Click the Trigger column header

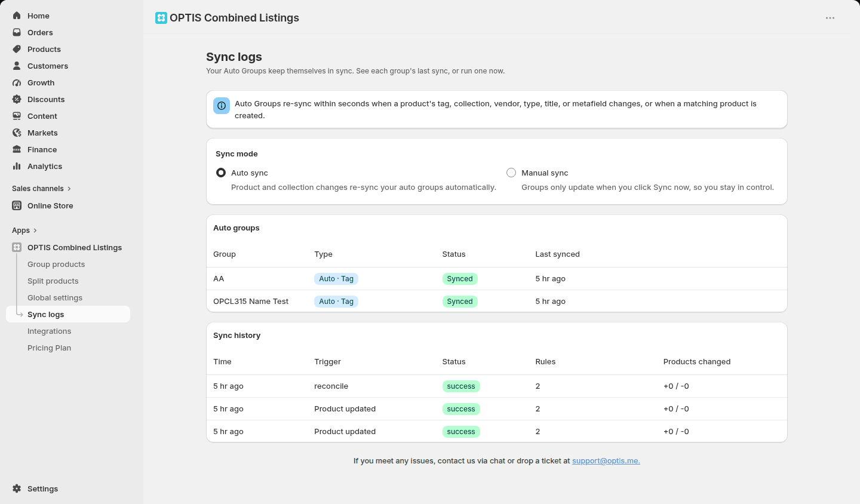pyautogui.click(x=327, y=361)
